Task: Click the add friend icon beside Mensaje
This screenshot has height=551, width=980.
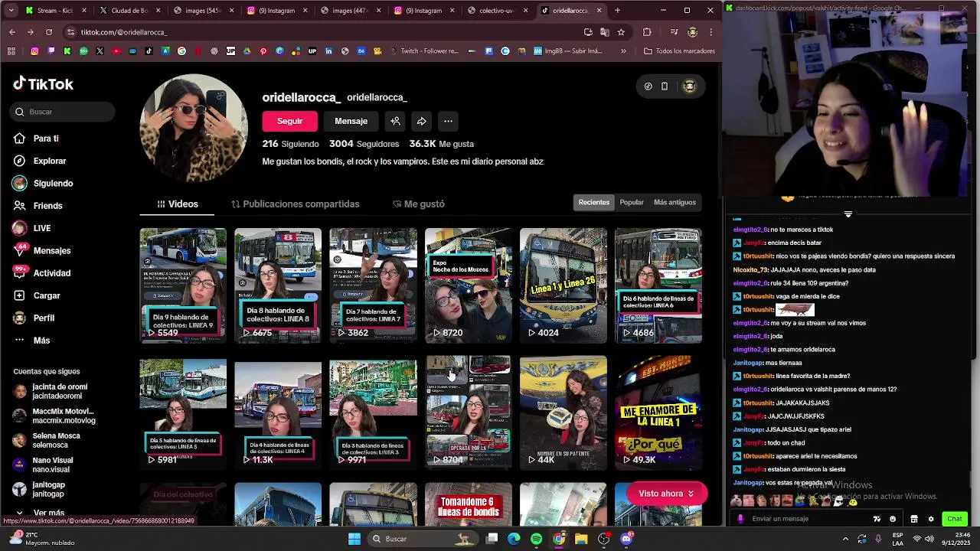Action: click(395, 121)
